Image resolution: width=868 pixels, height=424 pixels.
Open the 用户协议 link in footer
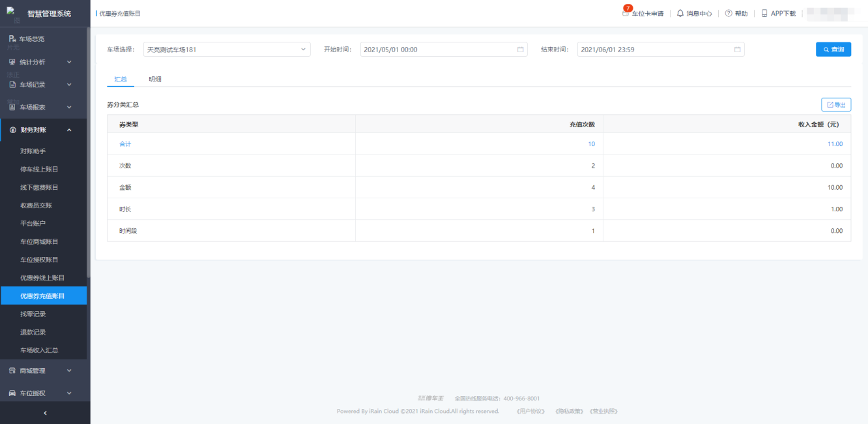pos(530,411)
